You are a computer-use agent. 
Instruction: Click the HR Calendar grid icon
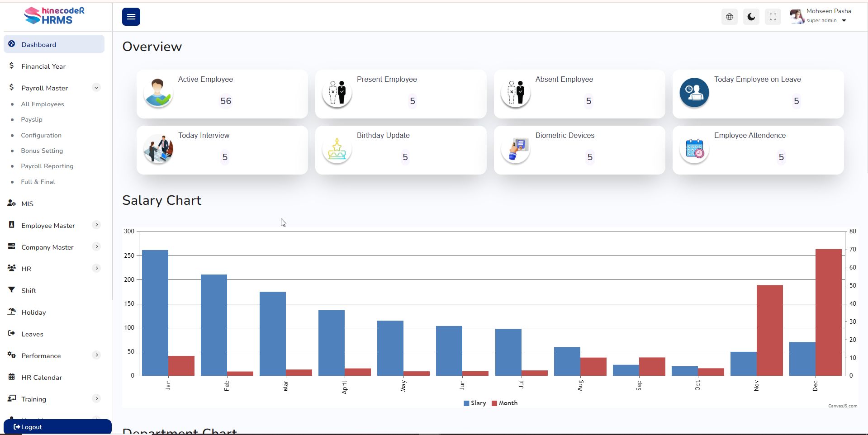(x=12, y=377)
